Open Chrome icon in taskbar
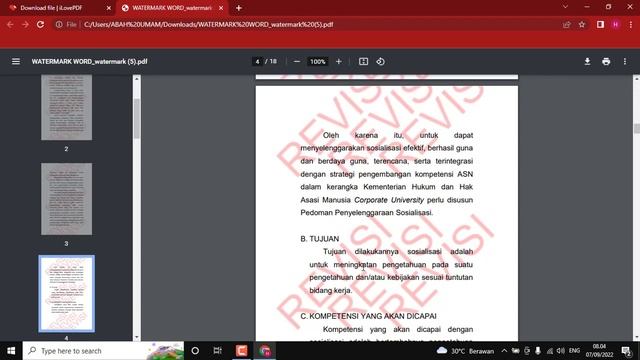The width and height of the screenshot is (640, 360). (x=265, y=351)
